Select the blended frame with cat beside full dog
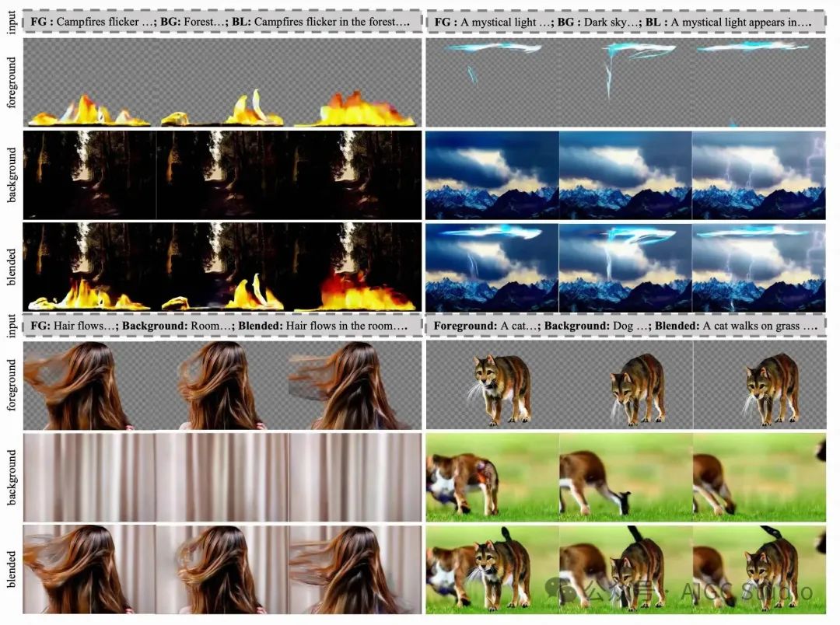 [x=492, y=569]
